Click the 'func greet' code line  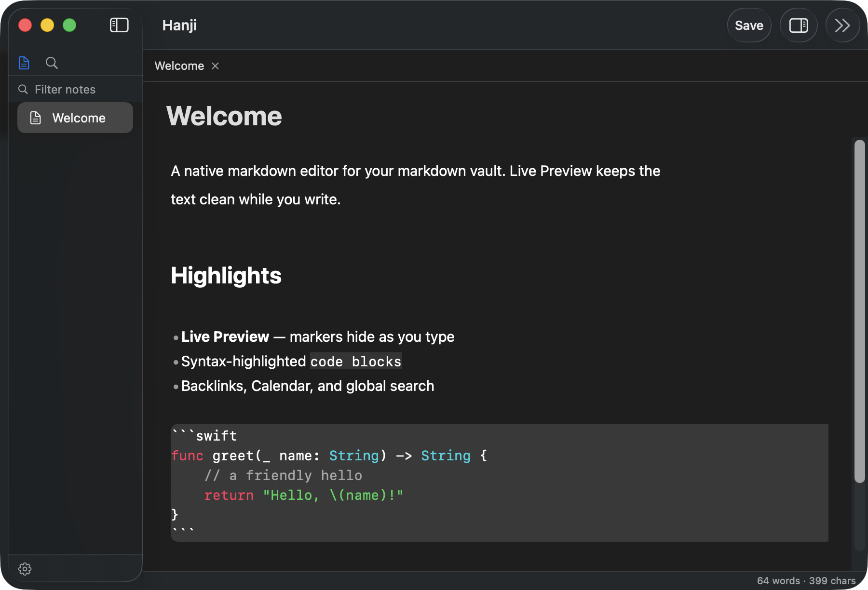(329, 456)
